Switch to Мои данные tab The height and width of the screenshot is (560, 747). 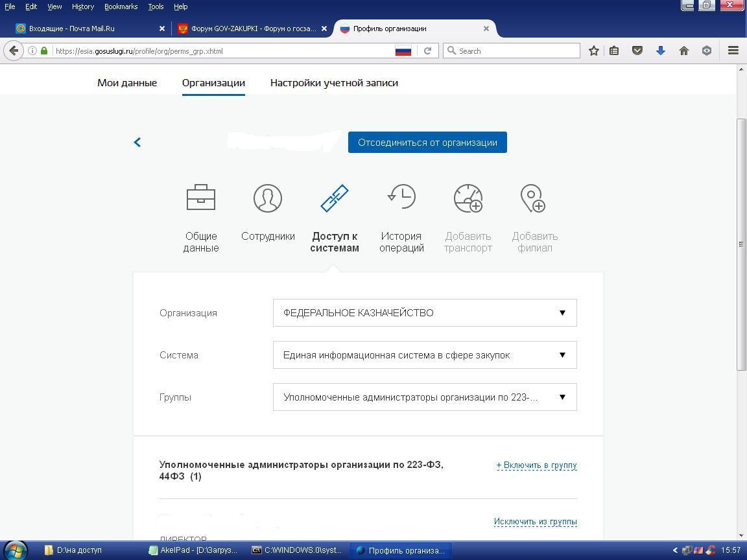click(x=127, y=83)
